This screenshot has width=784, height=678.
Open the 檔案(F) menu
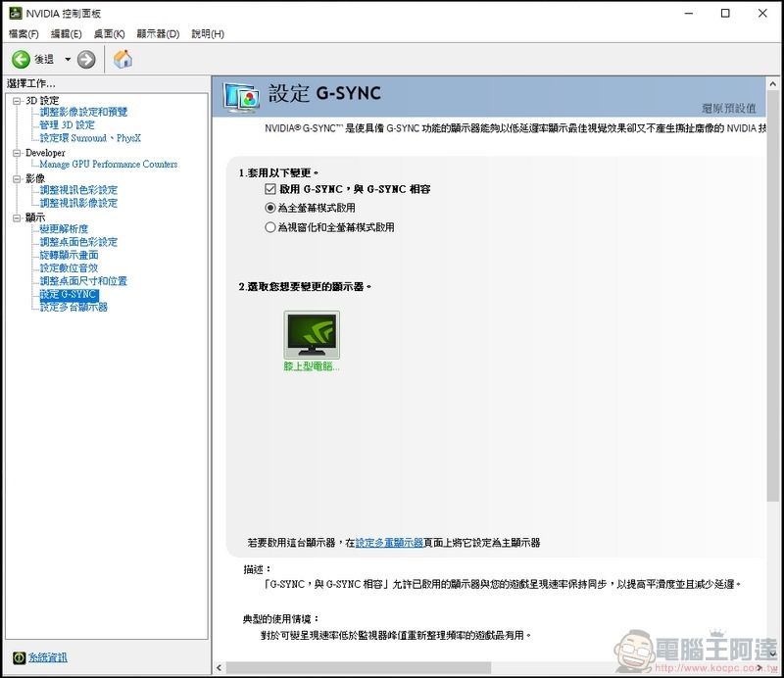[24, 34]
